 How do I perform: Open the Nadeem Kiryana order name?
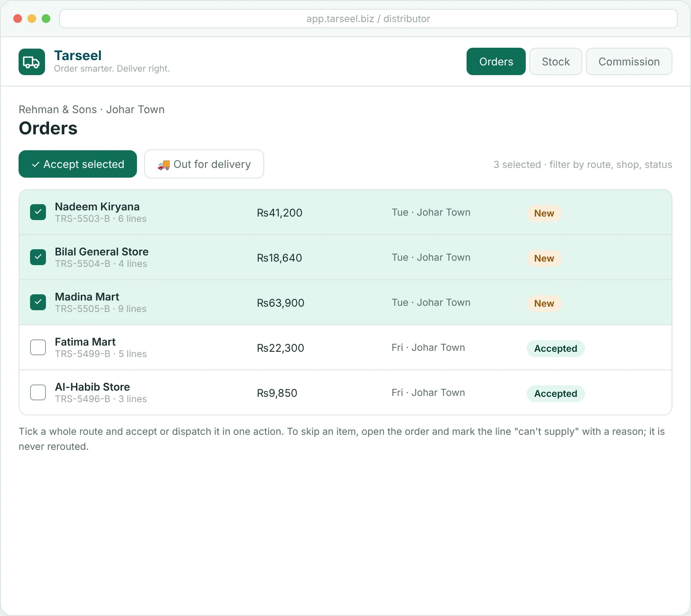click(x=97, y=207)
